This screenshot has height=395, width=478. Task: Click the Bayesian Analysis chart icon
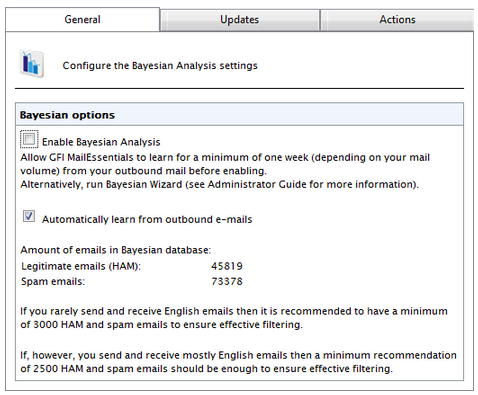click(31, 64)
